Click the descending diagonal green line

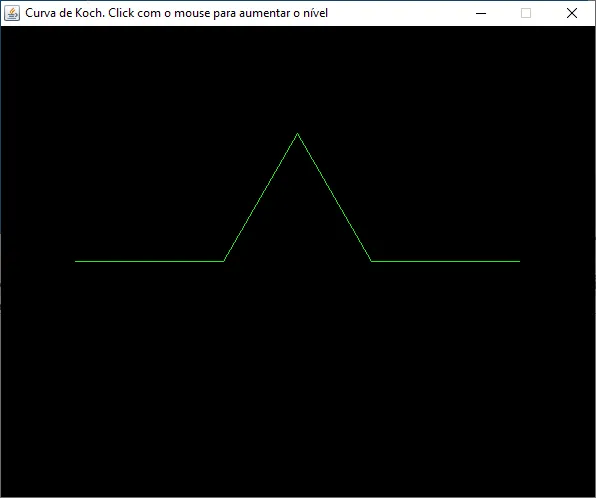(334, 197)
